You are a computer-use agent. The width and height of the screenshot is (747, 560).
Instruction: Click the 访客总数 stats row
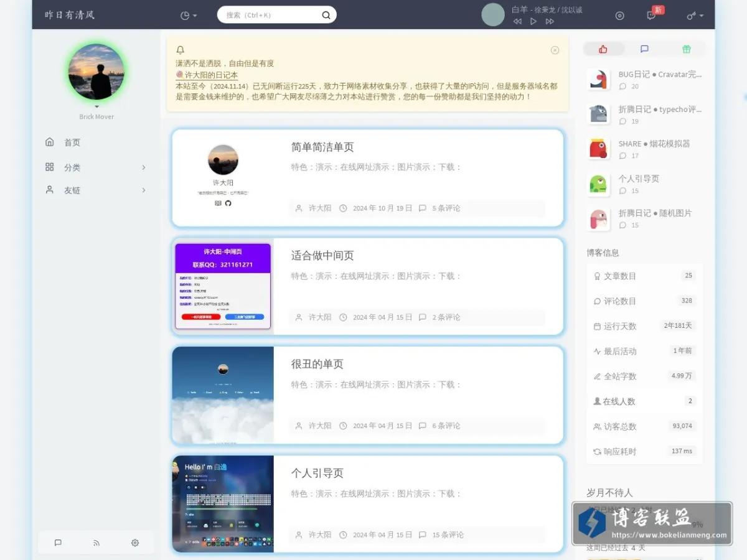click(x=644, y=426)
